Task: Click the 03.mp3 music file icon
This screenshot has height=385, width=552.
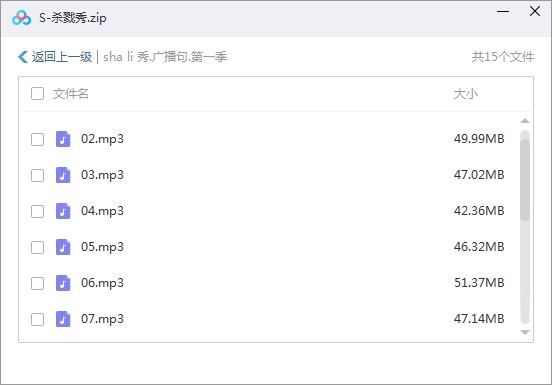Action: pyautogui.click(x=63, y=175)
